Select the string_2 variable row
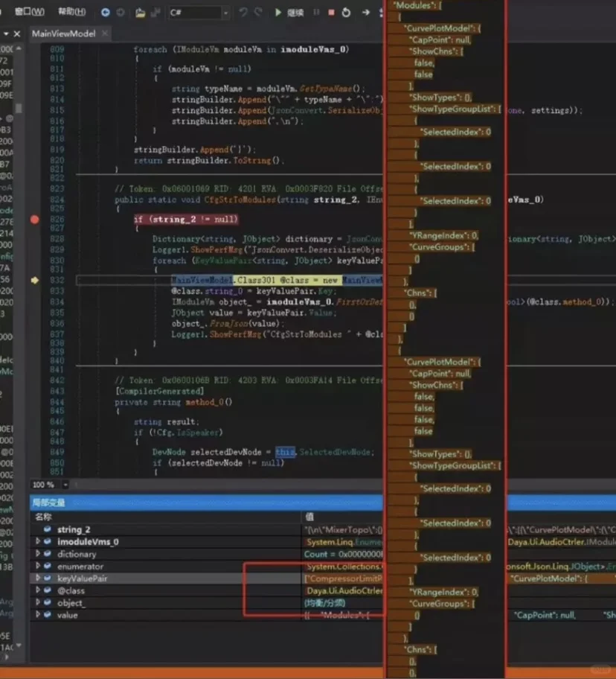 point(206,529)
